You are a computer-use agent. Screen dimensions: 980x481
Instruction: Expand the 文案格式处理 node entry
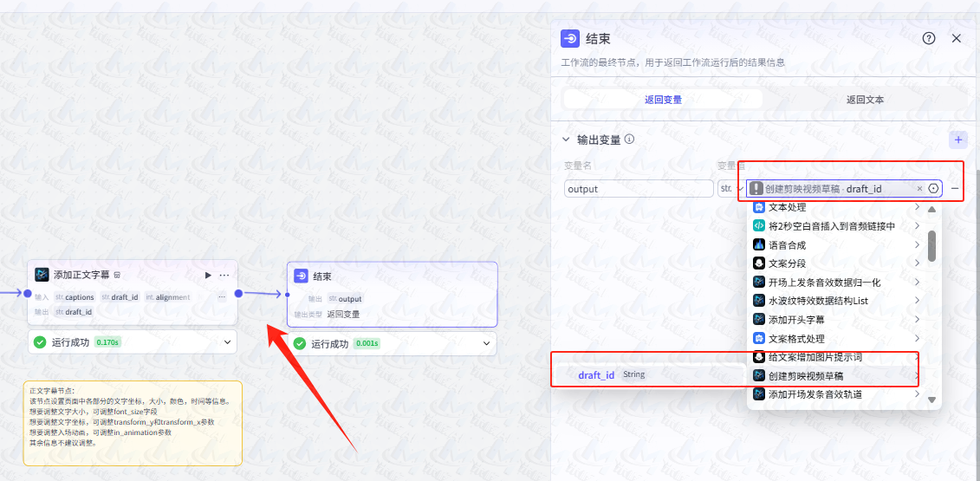click(x=917, y=338)
